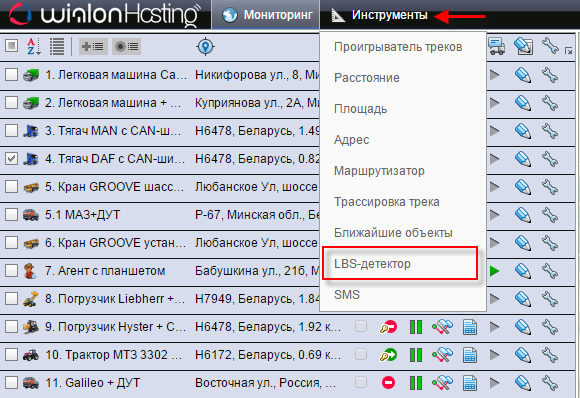Open the report sheet icon for 10. Трактор МТЗ 3302
Image resolution: width=580 pixels, height=398 pixels.
tap(470, 355)
